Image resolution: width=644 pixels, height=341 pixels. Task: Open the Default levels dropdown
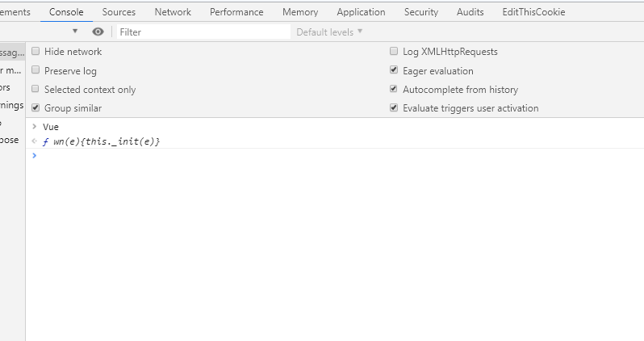[x=329, y=32]
